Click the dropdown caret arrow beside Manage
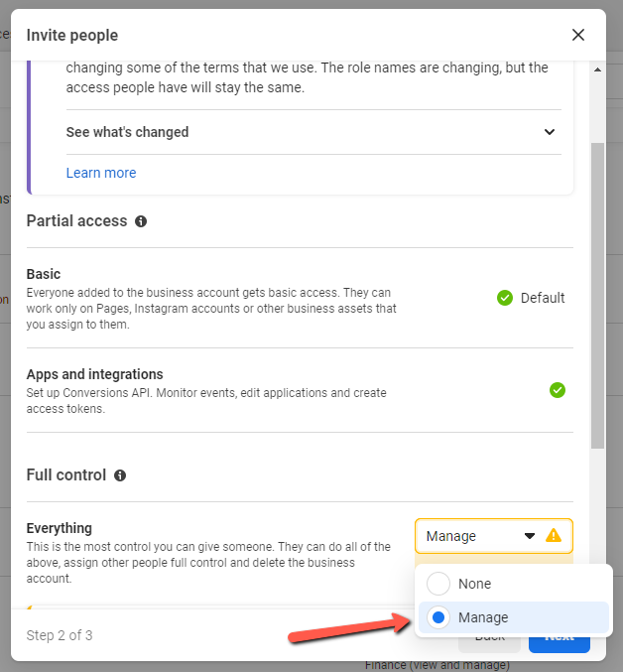 tap(529, 536)
